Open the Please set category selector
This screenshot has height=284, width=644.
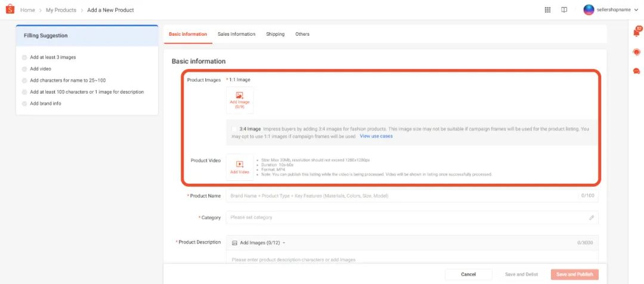tap(412, 217)
